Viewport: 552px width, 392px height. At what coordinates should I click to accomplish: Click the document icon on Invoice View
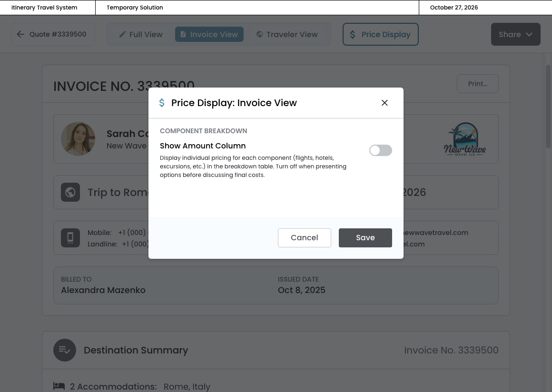183,34
